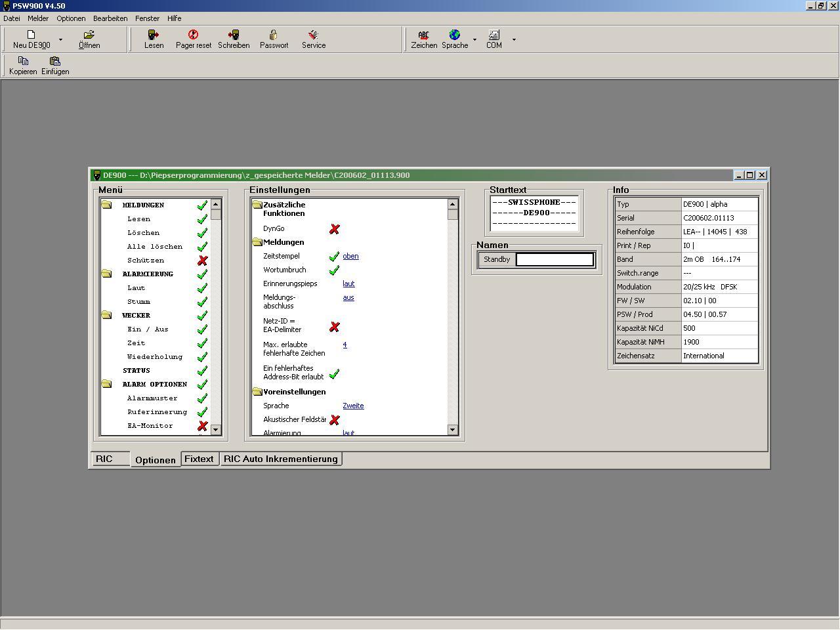Click the Schreiben write icon

[234, 35]
